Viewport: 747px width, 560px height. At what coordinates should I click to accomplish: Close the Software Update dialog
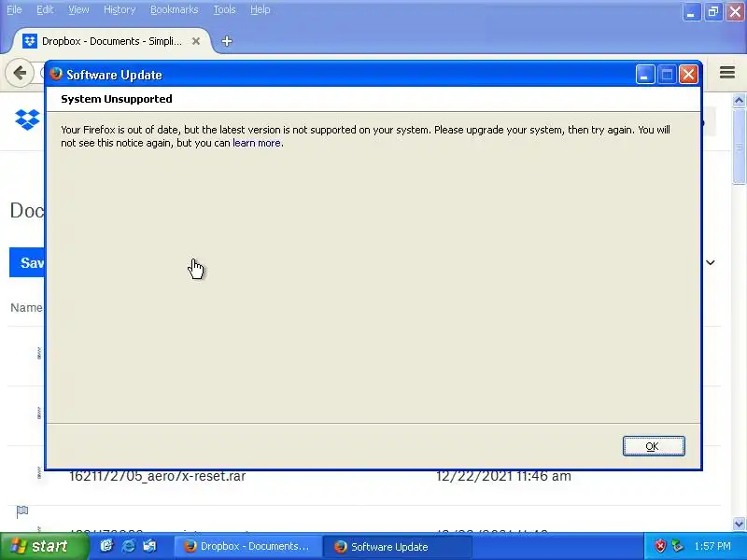pyautogui.click(x=688, y=75)
